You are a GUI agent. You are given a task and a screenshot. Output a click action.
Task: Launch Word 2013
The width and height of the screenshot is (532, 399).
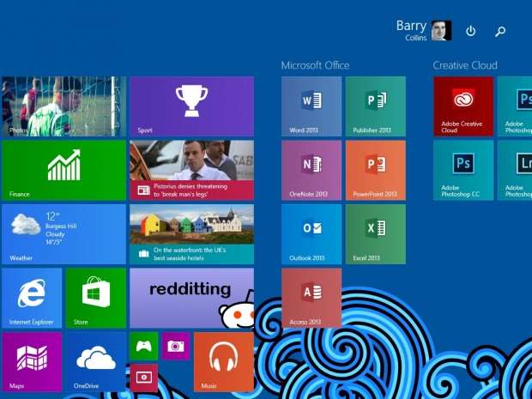tap(311, 106)
